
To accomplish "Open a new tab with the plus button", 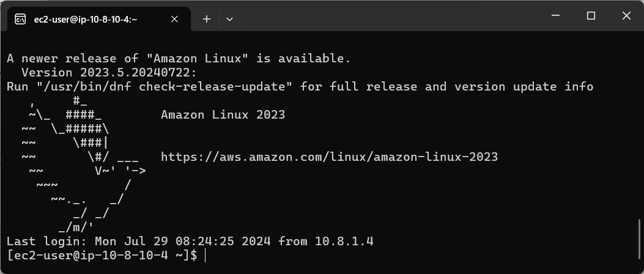I will pos(207,19).
